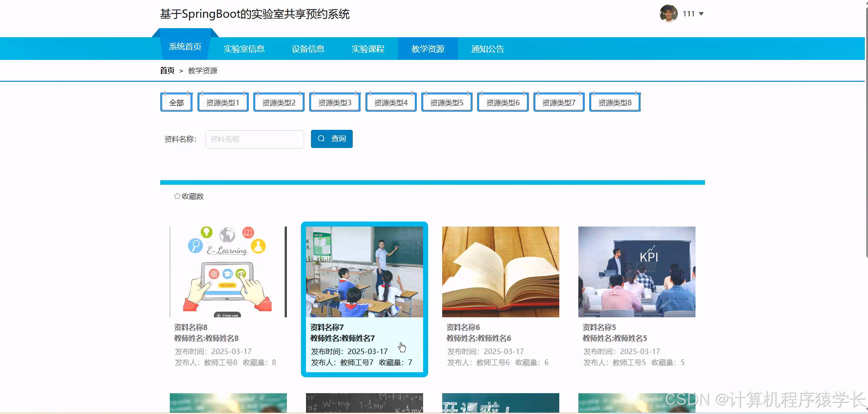Image resolution: width=868 pixels, height=414 pixels.
Task: Choose the 资源类型3 filter
Action: (335, 102)
